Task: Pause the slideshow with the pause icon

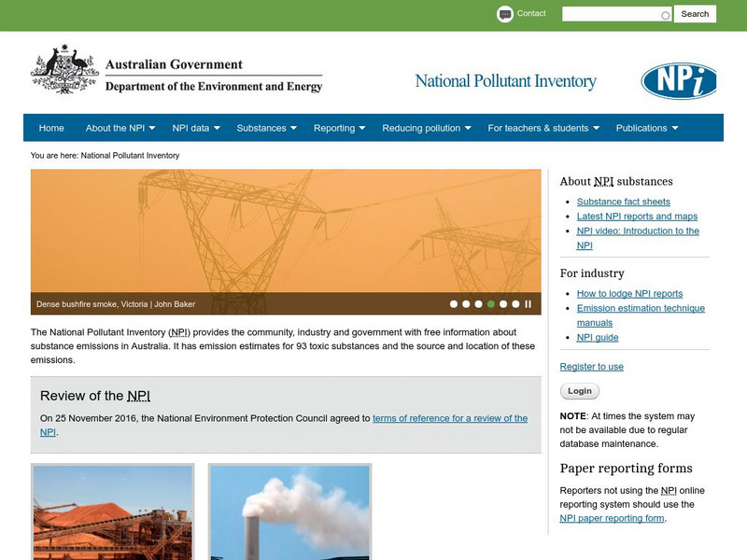Action: (x=528, y=304)
